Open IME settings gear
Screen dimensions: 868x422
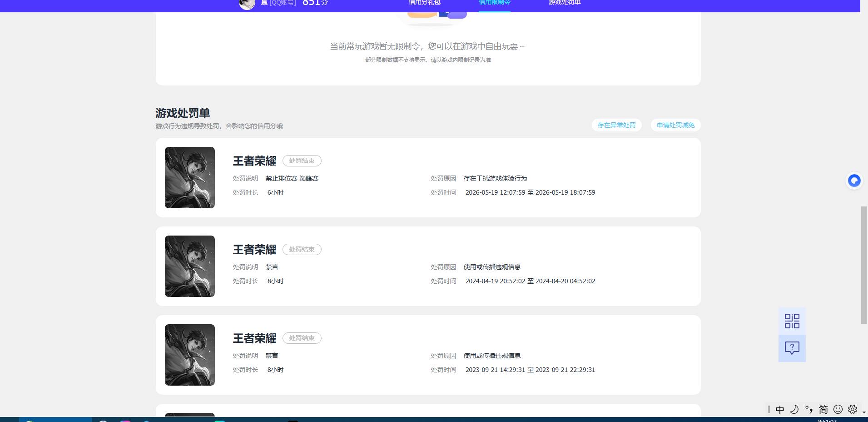852,409
